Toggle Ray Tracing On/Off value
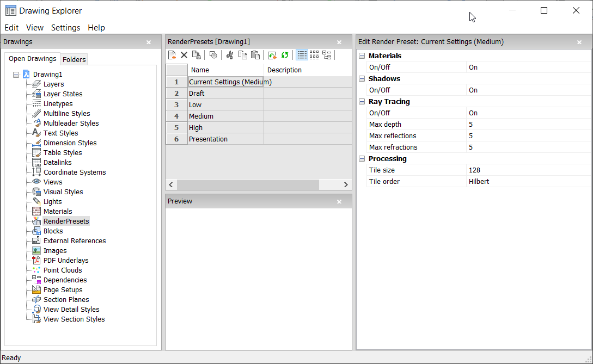This screenshot has height=364, width=593. coord(527,113)
